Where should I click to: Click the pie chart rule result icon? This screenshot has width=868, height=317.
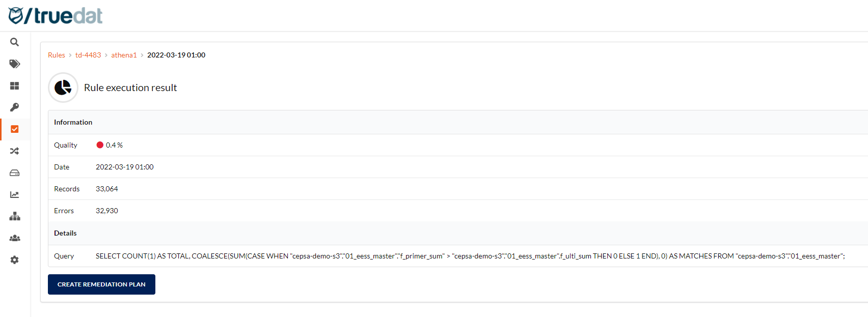pos(63,88)
